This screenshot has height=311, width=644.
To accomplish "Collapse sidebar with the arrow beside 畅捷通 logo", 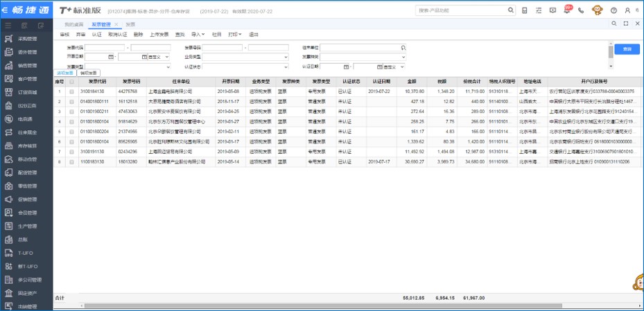I will tap(5, 10).
